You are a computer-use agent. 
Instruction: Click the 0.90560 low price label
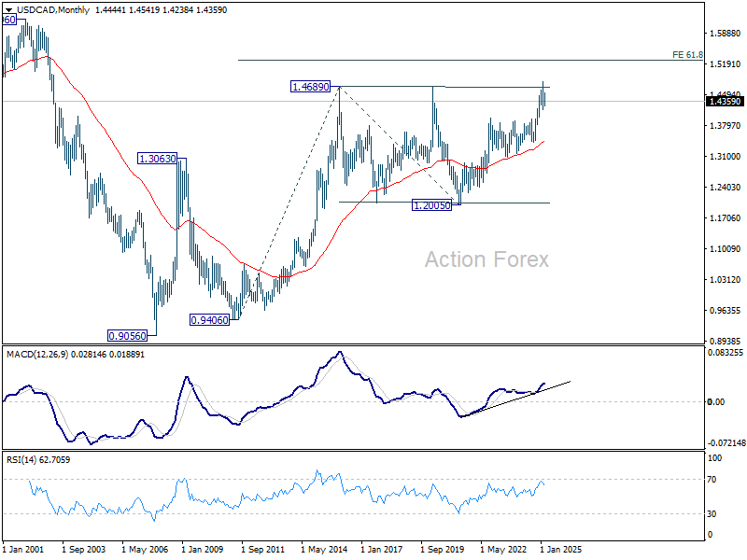point(127,336)
